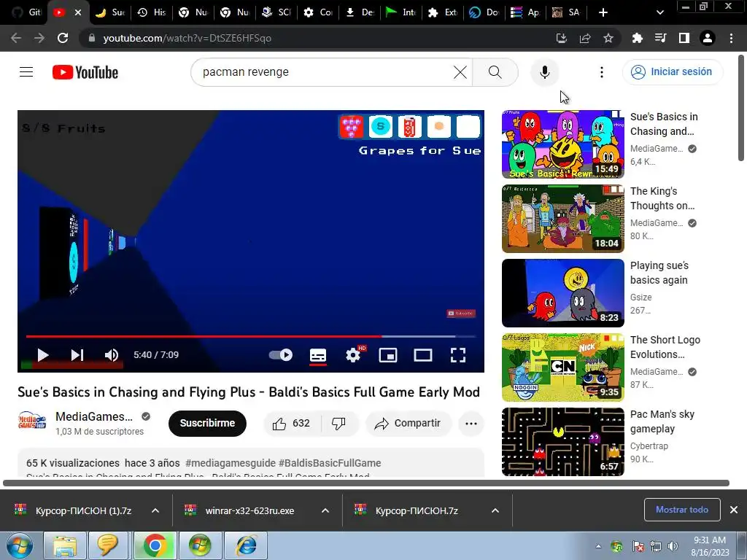Show hidden system tray icons

598,546
